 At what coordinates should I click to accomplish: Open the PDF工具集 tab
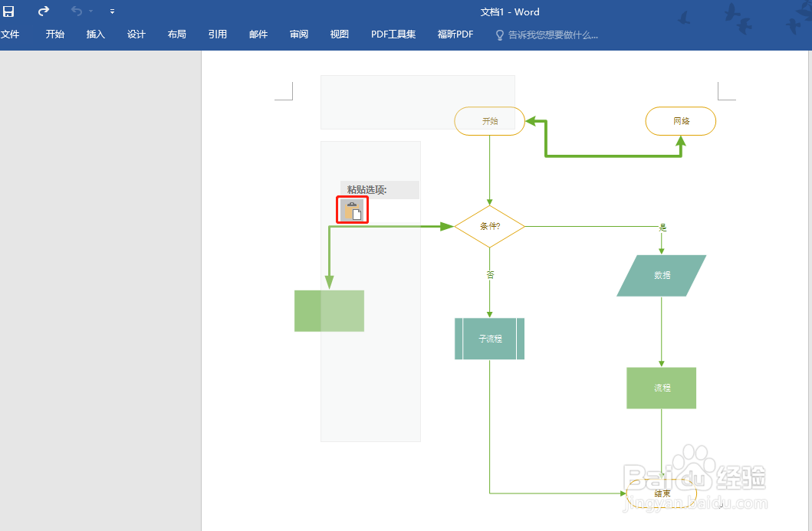[393, 34]
